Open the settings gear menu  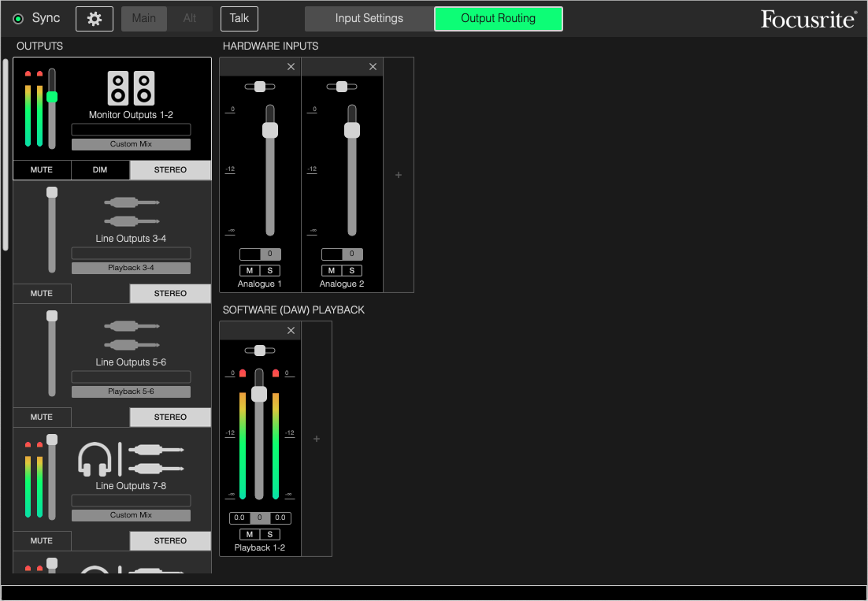94,18
